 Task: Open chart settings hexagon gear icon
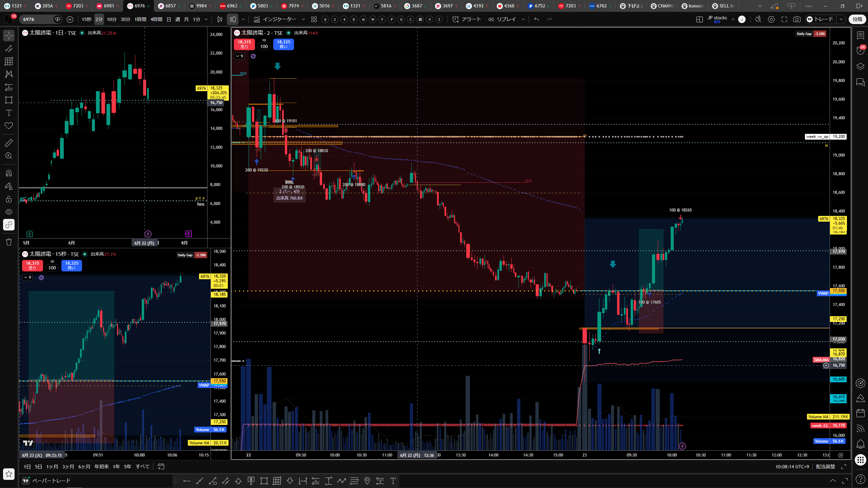771,19
